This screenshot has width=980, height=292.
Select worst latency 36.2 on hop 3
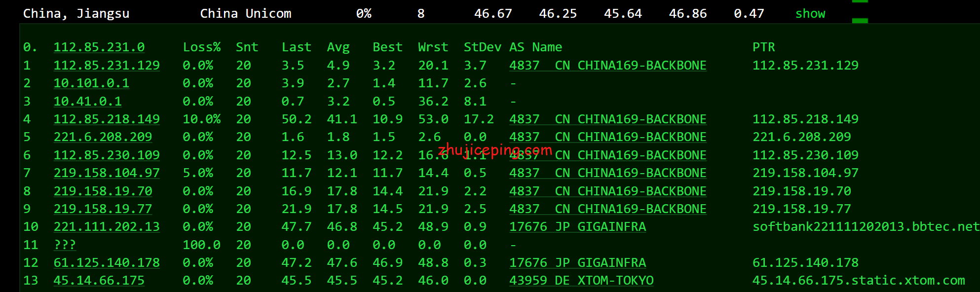pos(433,102)
